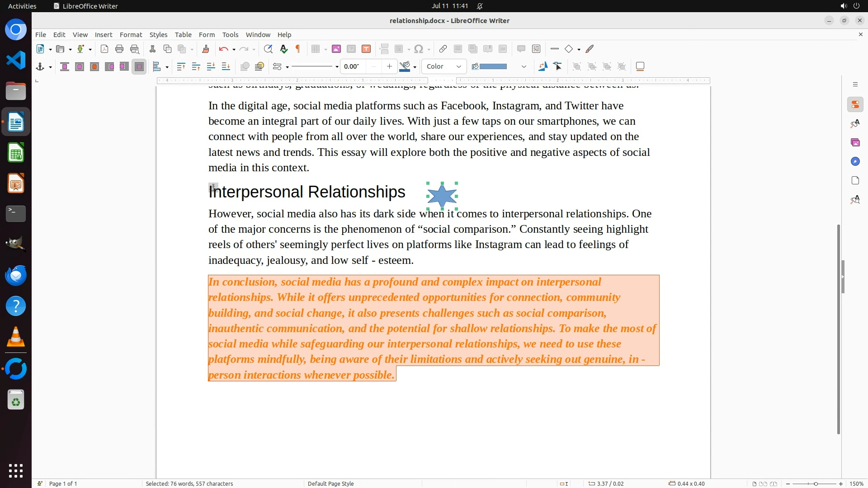868x488 pixels.
Task: Select the star shape in the document
Action: pyautogui.click(x=442, y=196)
